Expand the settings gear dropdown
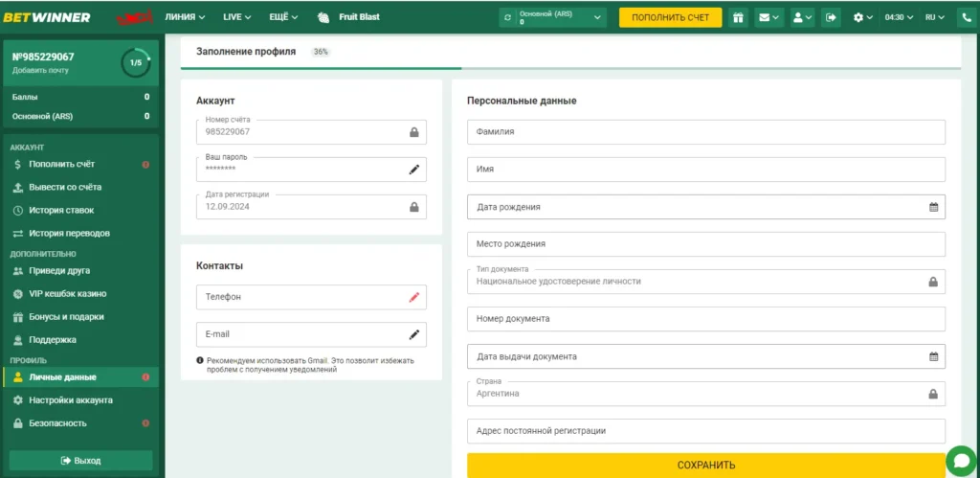The image size is (980, 478). point(862,17)
